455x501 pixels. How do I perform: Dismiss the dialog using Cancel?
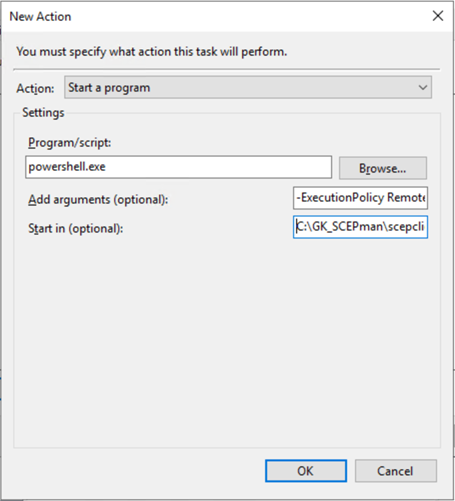395,471
